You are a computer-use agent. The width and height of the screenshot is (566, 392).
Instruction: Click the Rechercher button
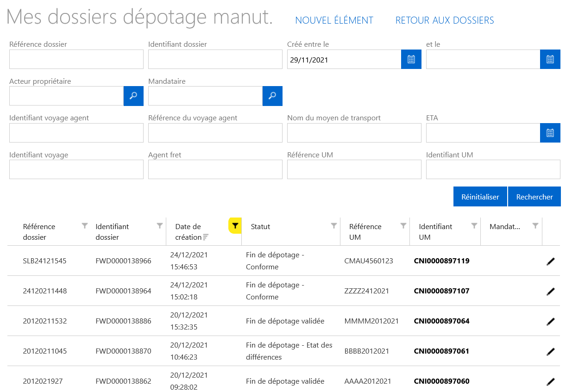click(535, 197)
